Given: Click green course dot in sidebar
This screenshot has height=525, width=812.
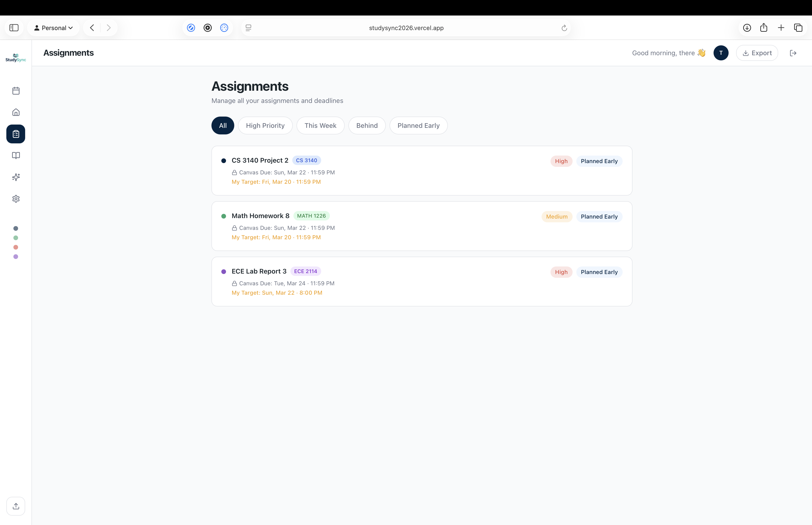Looking at the screenshot, I should point(16,238).
